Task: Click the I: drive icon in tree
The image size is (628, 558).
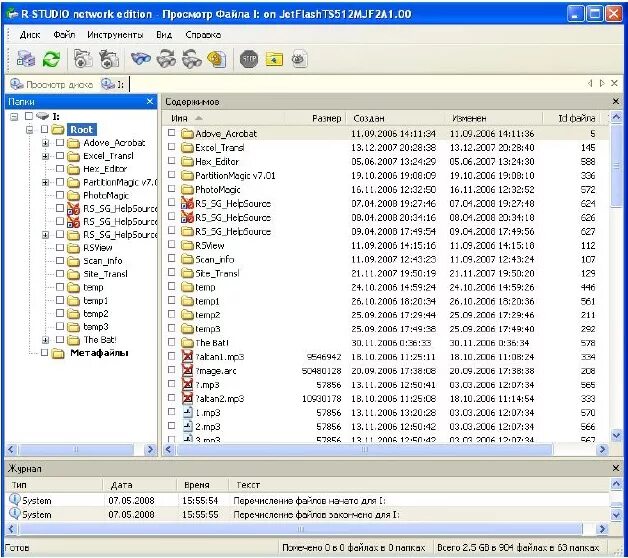Action: (42, 116)
